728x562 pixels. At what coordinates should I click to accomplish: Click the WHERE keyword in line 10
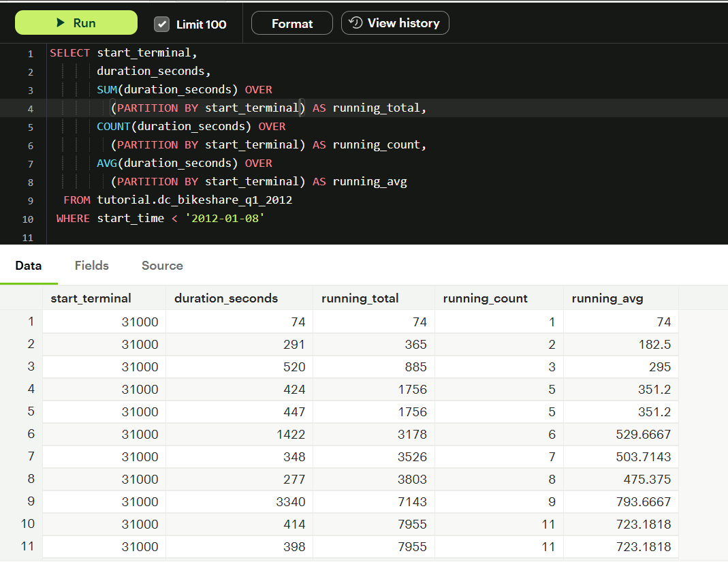pos(73,218)
